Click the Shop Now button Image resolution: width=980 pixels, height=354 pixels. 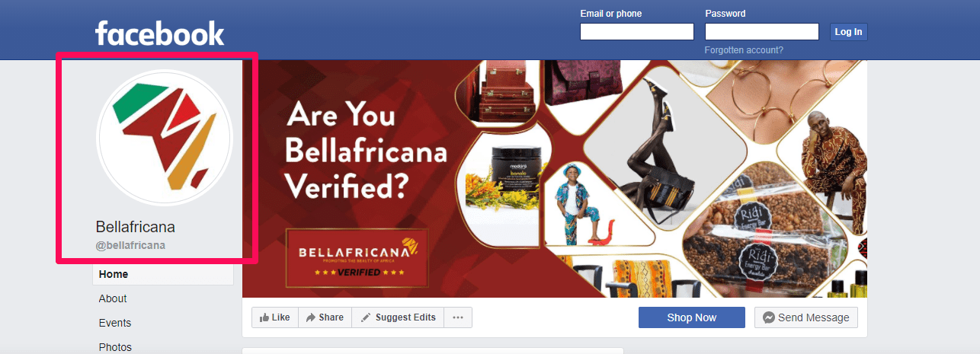point(692,317)
